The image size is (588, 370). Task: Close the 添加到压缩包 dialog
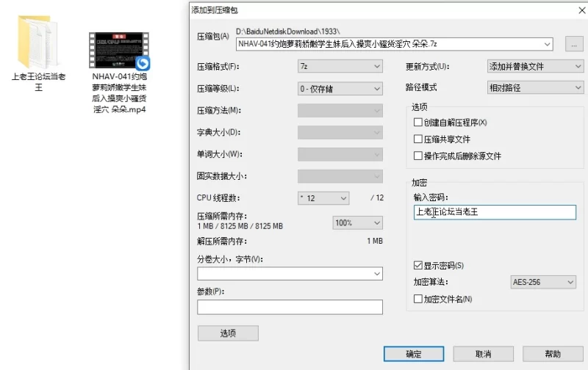point(581,10)
